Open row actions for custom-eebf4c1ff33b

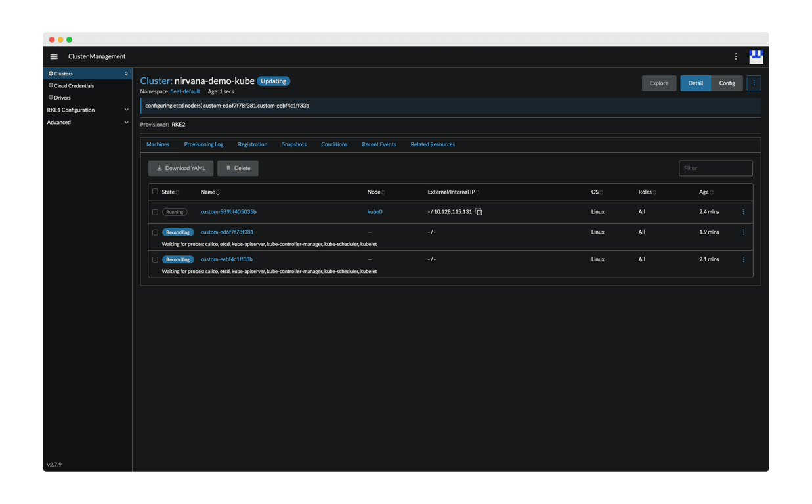click(743, 259)
